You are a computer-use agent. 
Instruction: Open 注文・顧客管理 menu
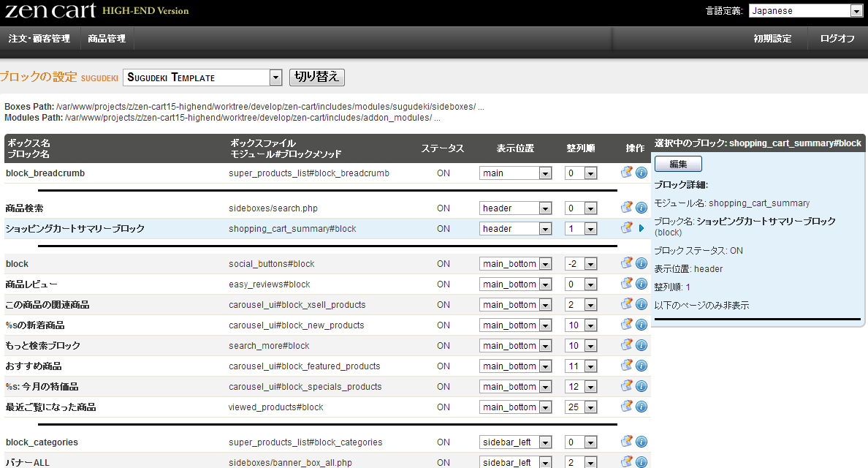[39, 39]
